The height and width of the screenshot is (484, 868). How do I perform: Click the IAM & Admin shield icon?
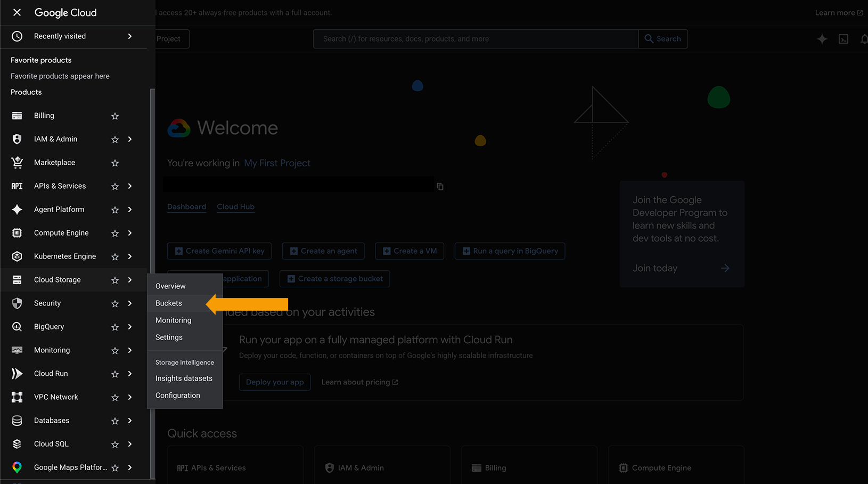coord(17,139)
